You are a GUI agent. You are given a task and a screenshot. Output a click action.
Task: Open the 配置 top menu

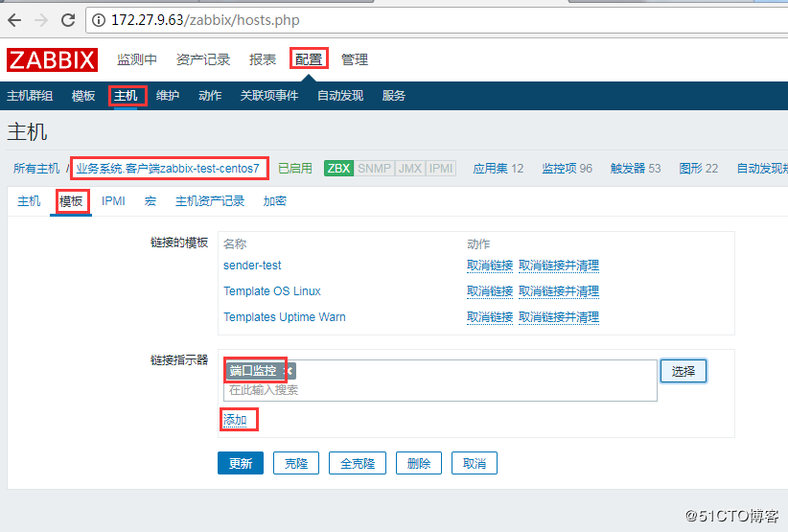click(309, 59)
